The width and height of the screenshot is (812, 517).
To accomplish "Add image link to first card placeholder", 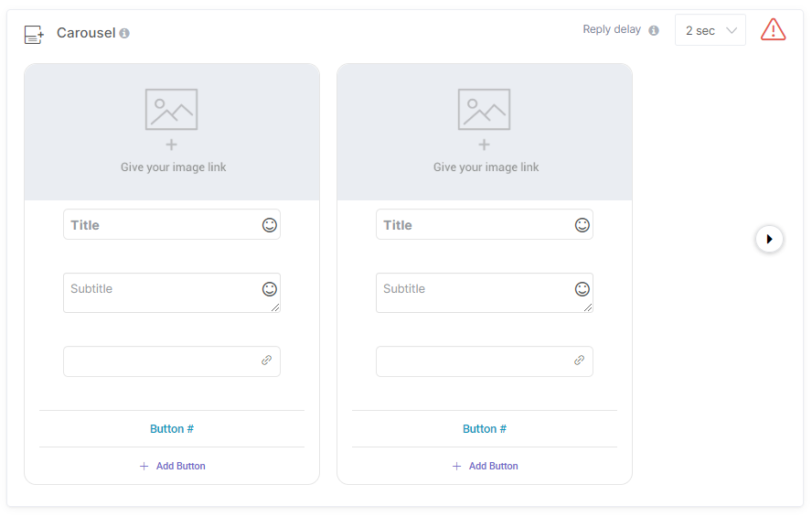I will (x=172, y=132).
